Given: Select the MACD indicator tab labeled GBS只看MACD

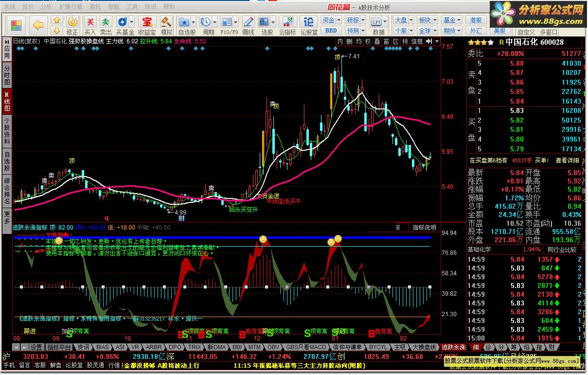Looking at the screenshot, I should [x=306, y=347].
